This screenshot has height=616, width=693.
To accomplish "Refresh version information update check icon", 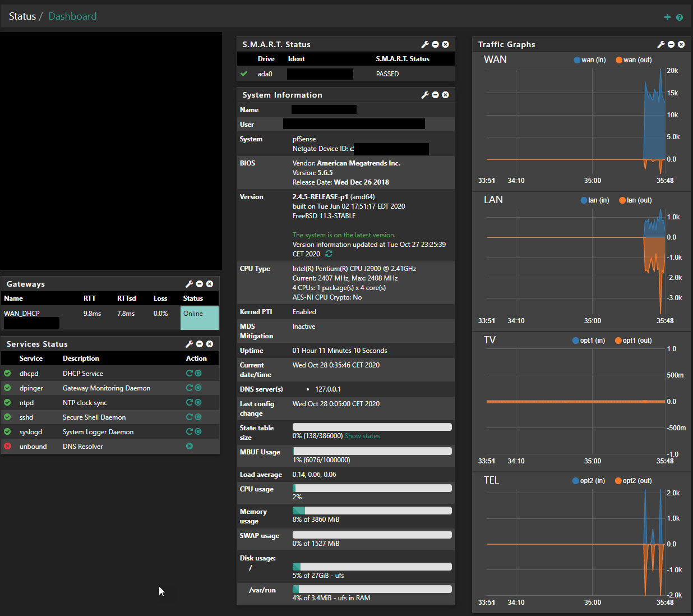I will (x=329, y=254).
